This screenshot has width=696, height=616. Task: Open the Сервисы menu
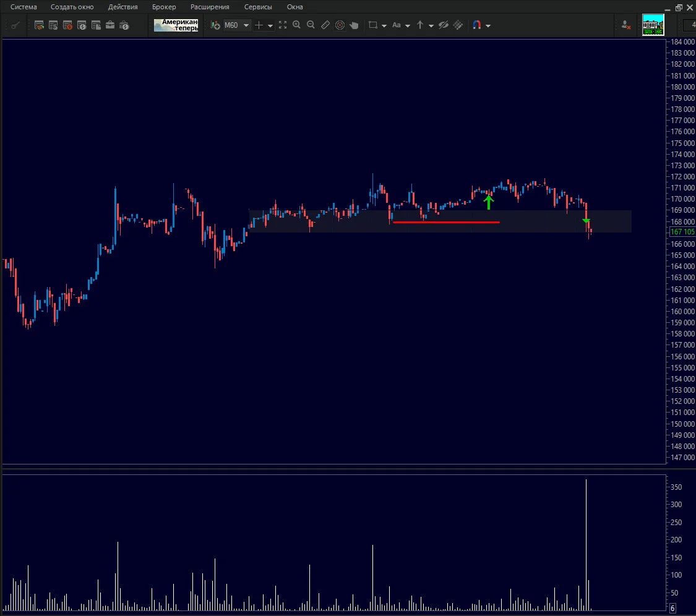tap(258, 7)
